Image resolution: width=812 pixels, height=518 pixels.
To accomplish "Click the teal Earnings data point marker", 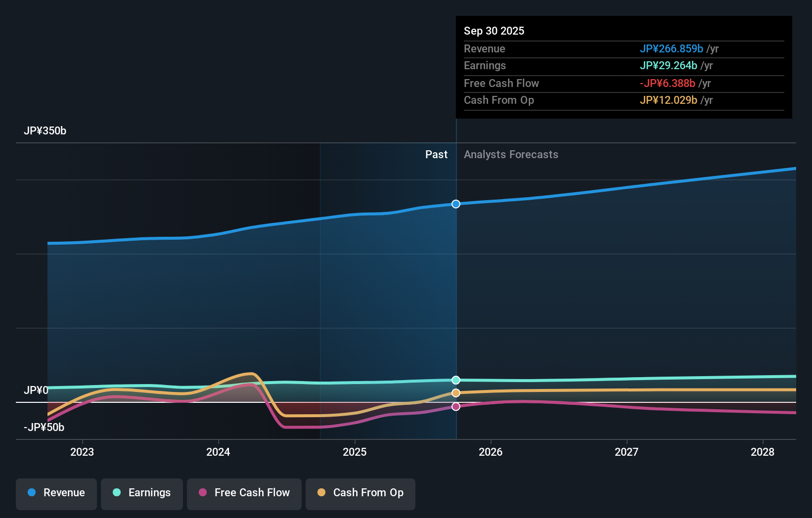I will [455, 380].
